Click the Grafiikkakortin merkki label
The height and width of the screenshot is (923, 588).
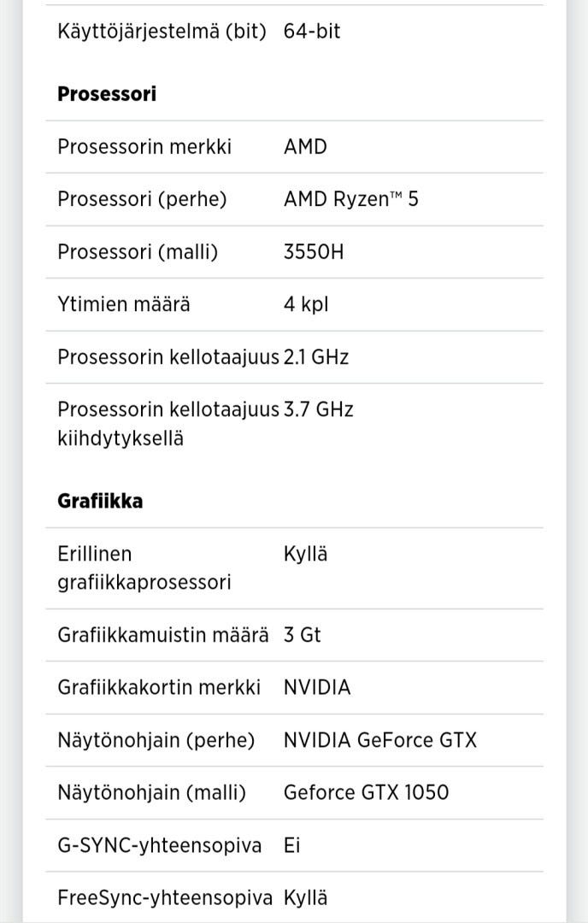(159, 687)
